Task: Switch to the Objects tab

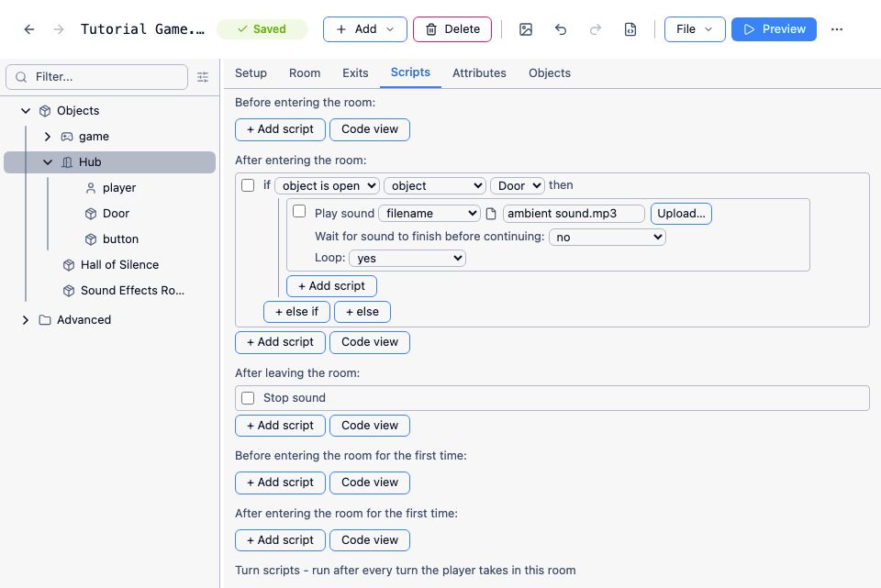Action: point(550,73)
